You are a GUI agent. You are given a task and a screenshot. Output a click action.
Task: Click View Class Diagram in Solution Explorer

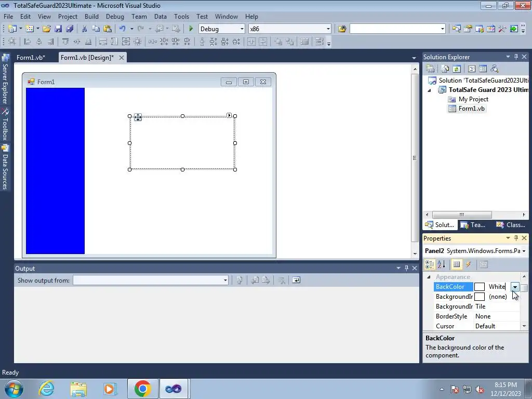pos(495,69)
